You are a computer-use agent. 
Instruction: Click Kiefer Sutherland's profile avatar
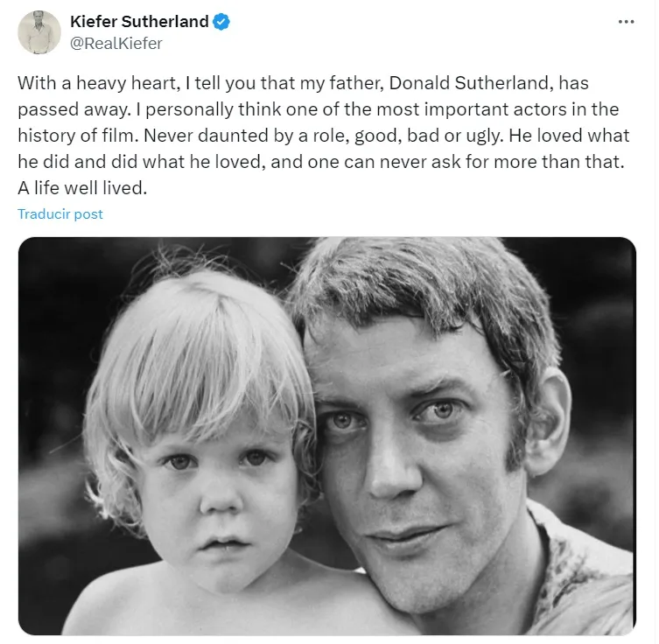pyautogui.click(x=40, y=32)
